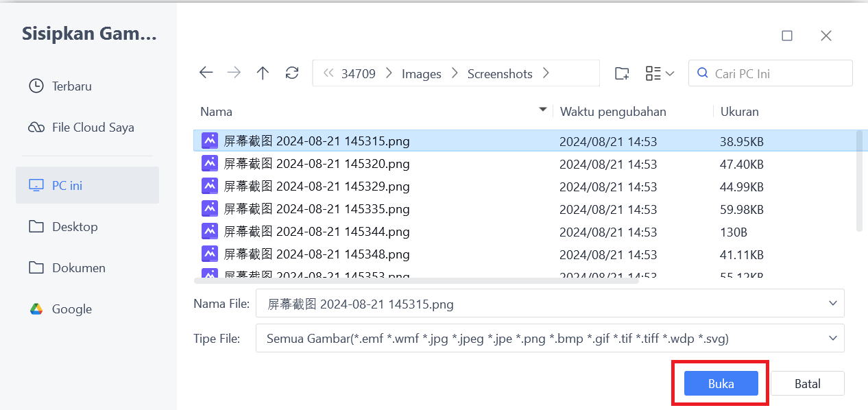Click Images in the path bar

(x=422, y=74)
